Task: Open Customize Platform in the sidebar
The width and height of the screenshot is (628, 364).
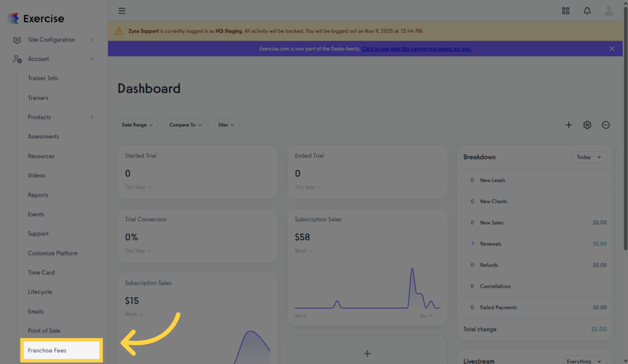Action: (x=53, y=253)
